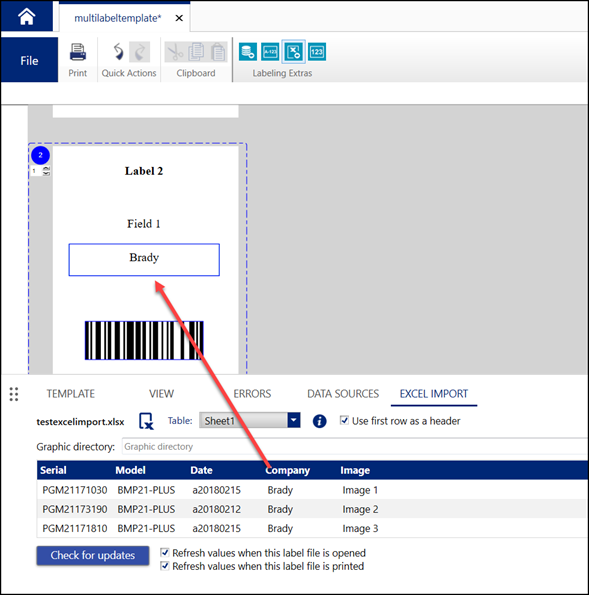Click the Print printer icon
Screen dimensions: 589x595
[78, 52]
